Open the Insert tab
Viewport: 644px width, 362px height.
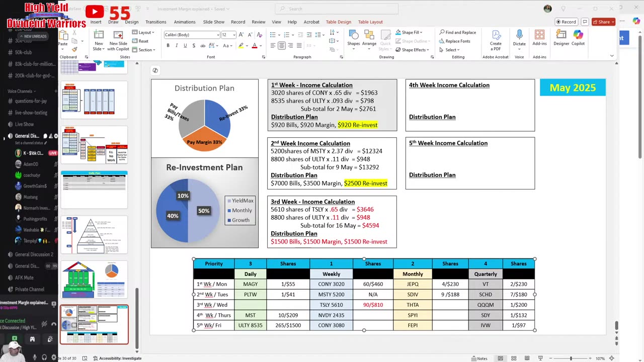coord(96,22)
